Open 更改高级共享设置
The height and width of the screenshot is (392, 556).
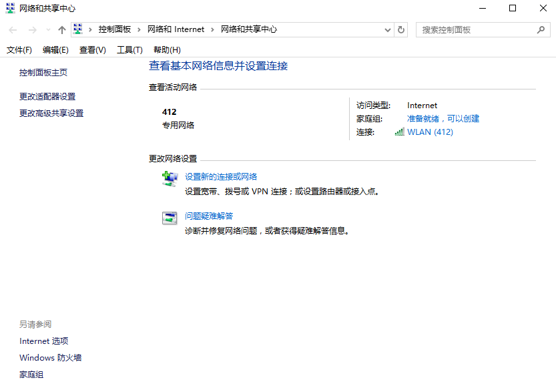pyautogui.click(x=51, y=113)
